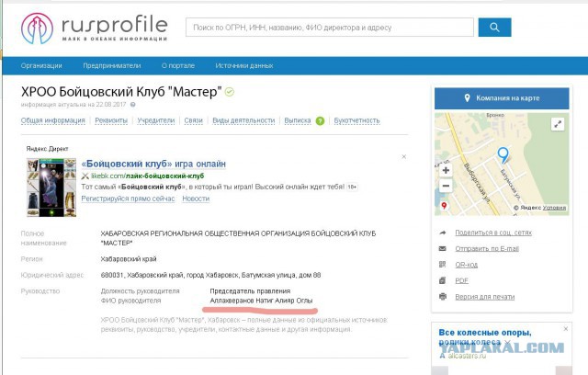Switch to Реквизиты tab

111,120
